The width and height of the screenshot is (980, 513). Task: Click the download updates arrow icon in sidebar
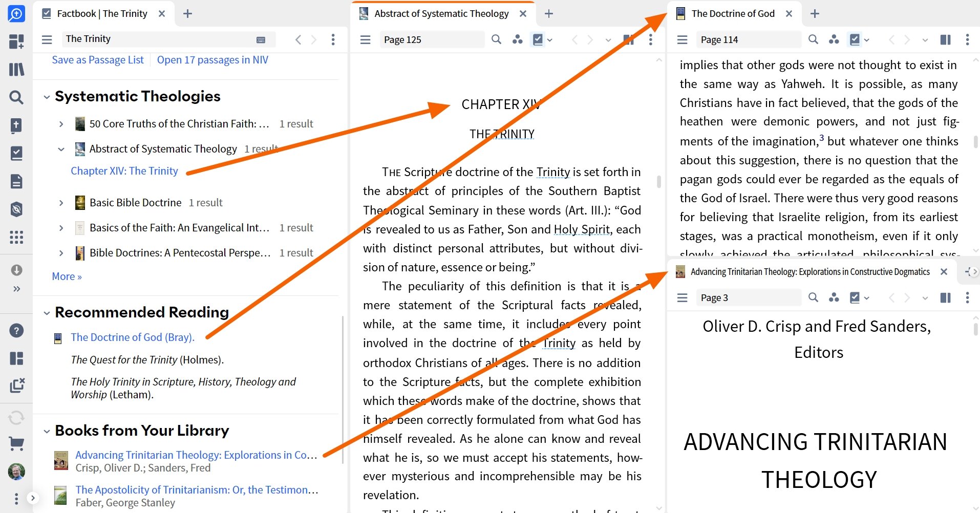click(16, 270)
